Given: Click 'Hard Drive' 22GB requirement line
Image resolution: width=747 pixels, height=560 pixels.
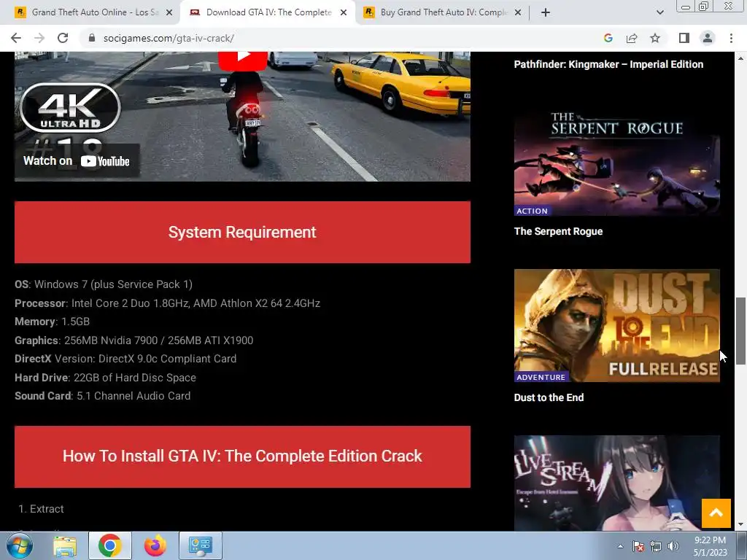Looking at the screenshot, I should 105,378.
